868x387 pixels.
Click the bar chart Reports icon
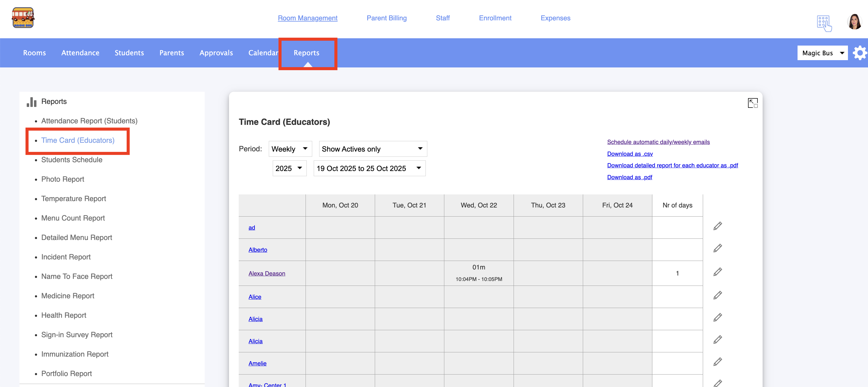click(x=31, y=102)
